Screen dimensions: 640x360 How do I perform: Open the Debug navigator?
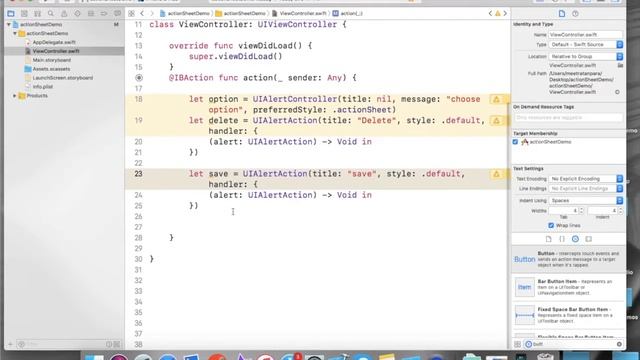(91, 13)
